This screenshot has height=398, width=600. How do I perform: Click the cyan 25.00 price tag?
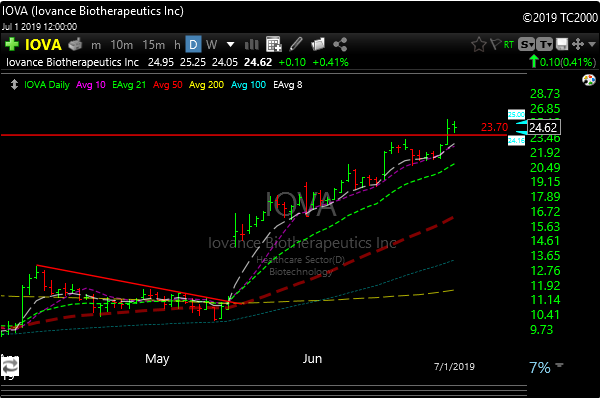[516, 114]
